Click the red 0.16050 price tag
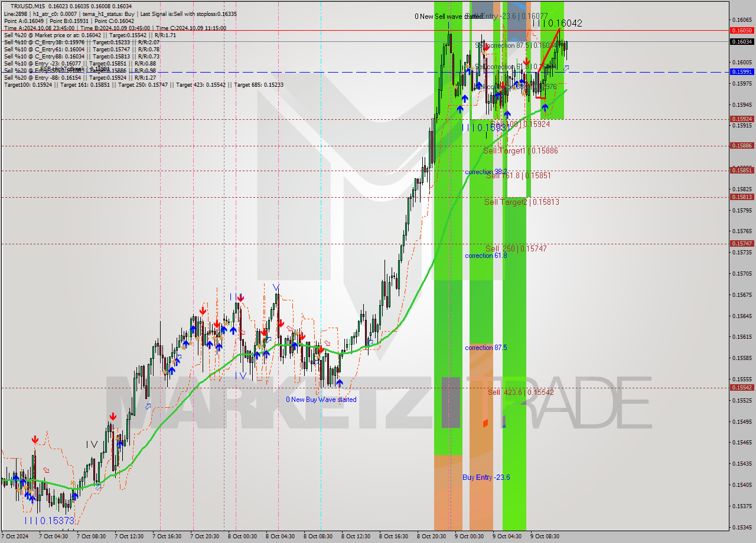The height and width of the screenshot is (543, 756). [742, 30]
